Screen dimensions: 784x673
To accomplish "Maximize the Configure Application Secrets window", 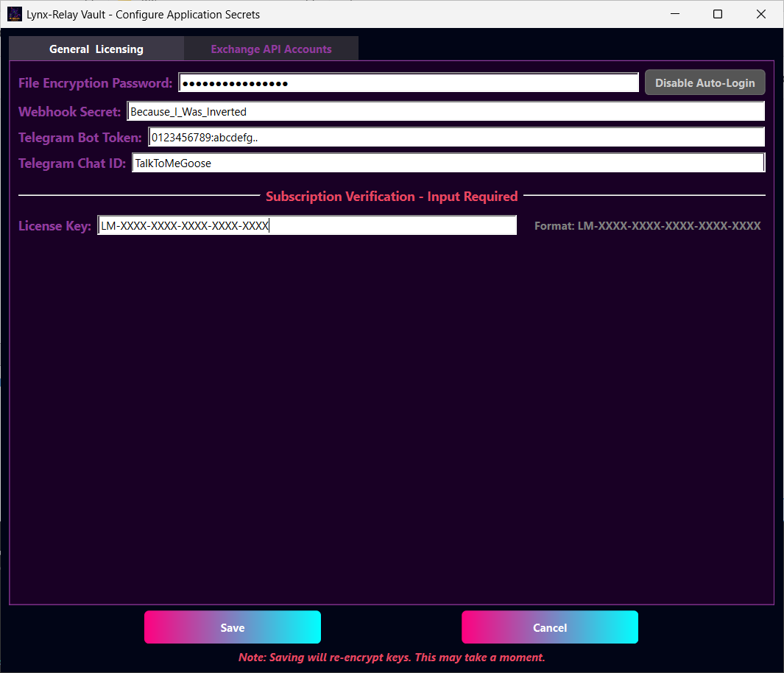I will (x=718, y=14).
